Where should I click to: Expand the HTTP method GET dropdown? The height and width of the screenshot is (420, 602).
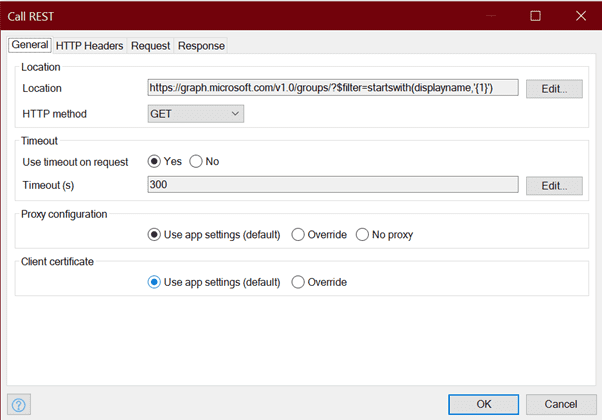[196, 114]
